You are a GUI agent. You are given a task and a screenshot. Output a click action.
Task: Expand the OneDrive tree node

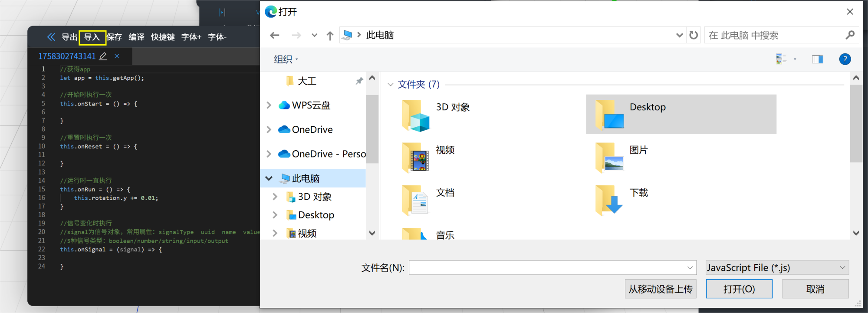[269, 129]
